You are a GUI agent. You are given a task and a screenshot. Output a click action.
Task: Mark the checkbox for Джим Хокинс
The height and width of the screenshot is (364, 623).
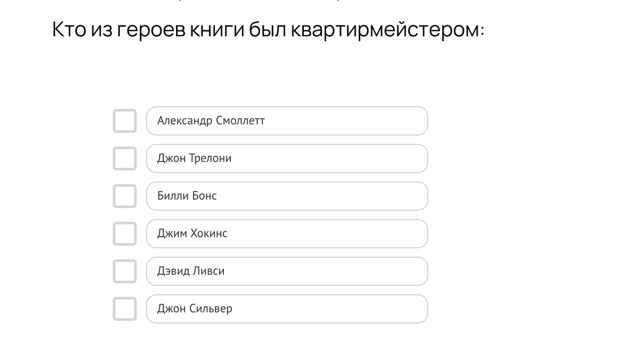[x=125, y=234]
